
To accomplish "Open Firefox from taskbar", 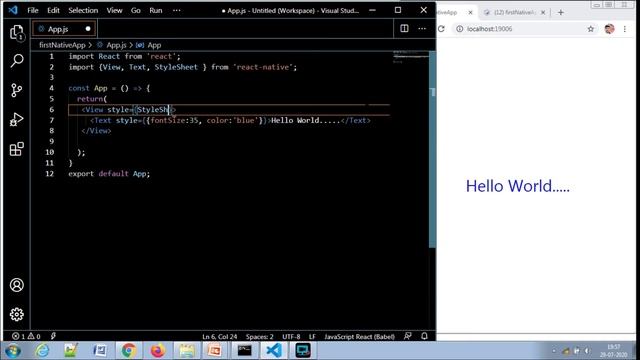I will click(x=158, y=351).
